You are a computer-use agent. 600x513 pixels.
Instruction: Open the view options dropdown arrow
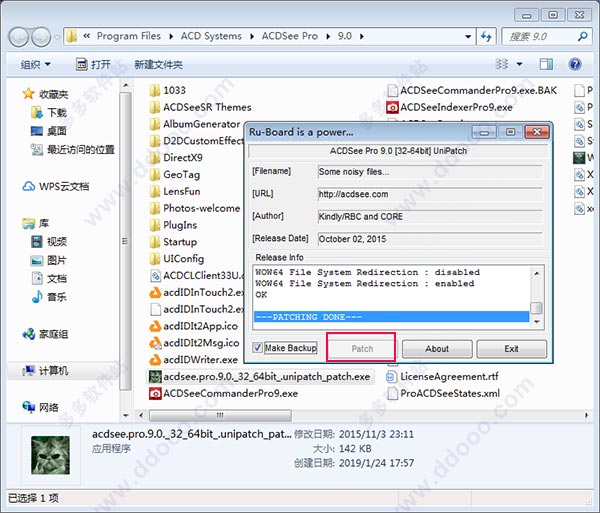(519, 64)
